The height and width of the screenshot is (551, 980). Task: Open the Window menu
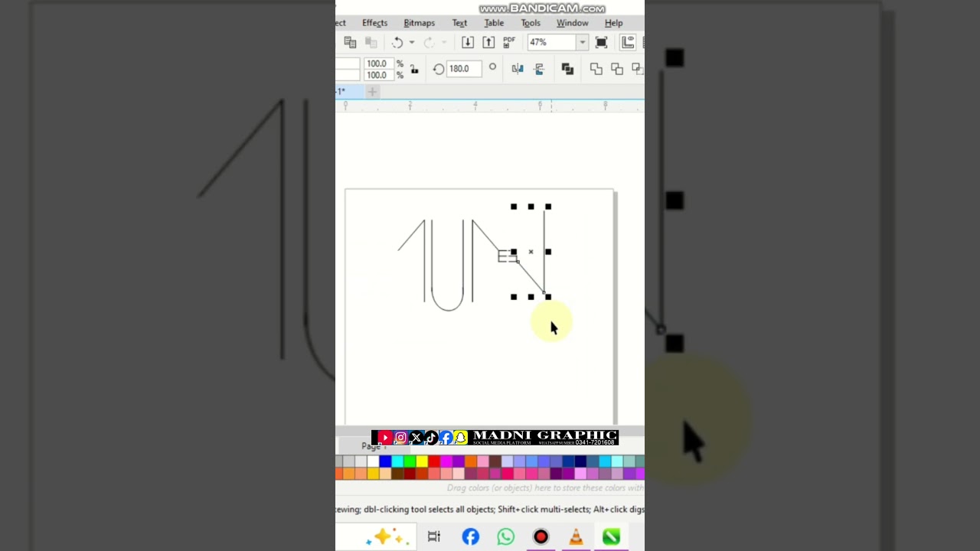(x=573, y=23)
